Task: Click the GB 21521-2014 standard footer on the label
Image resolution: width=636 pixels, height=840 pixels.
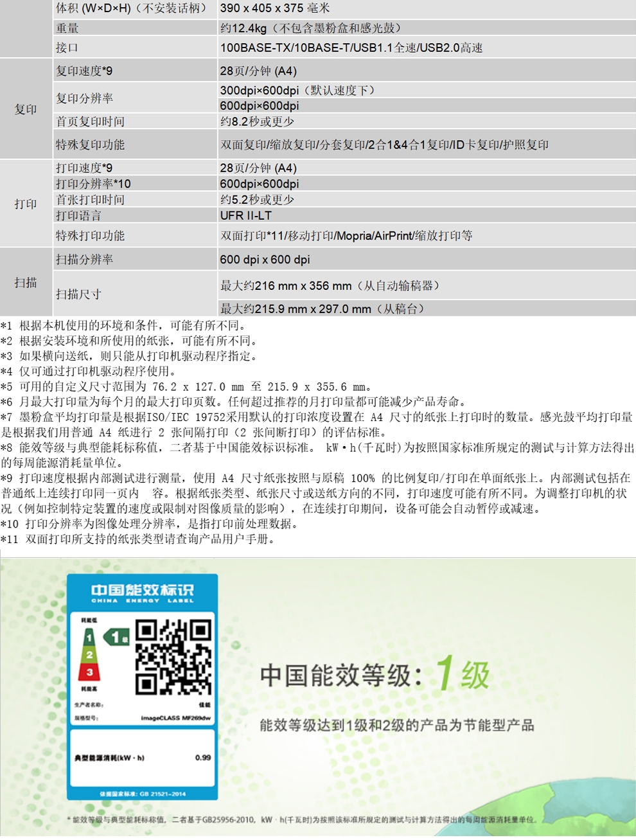Action: [x=143, y=794]
